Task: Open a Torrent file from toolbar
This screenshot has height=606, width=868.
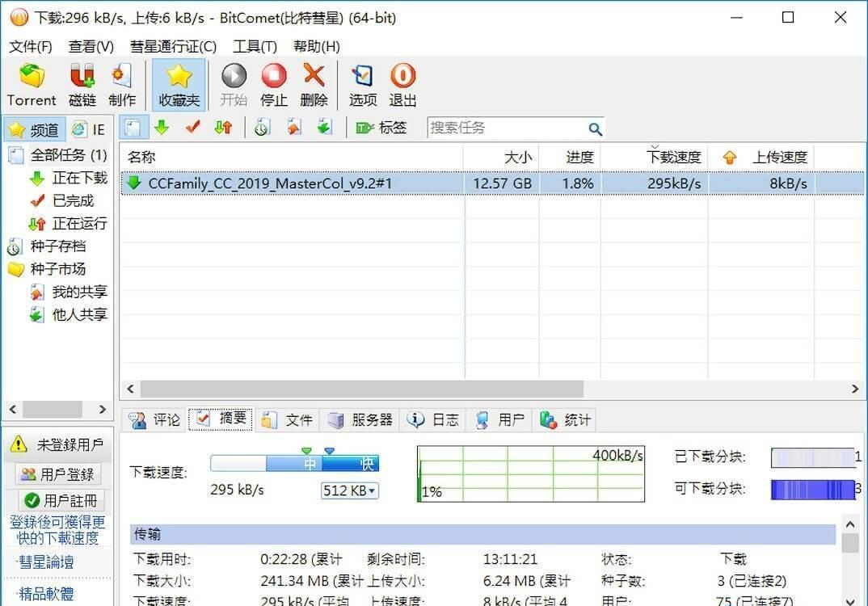Action: (x=32, y=85)
